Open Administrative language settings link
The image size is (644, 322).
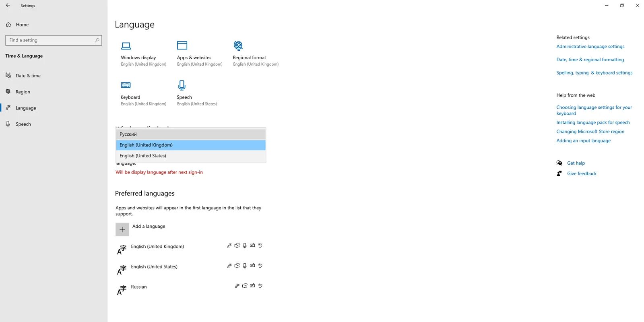click(x=590, y=47)
